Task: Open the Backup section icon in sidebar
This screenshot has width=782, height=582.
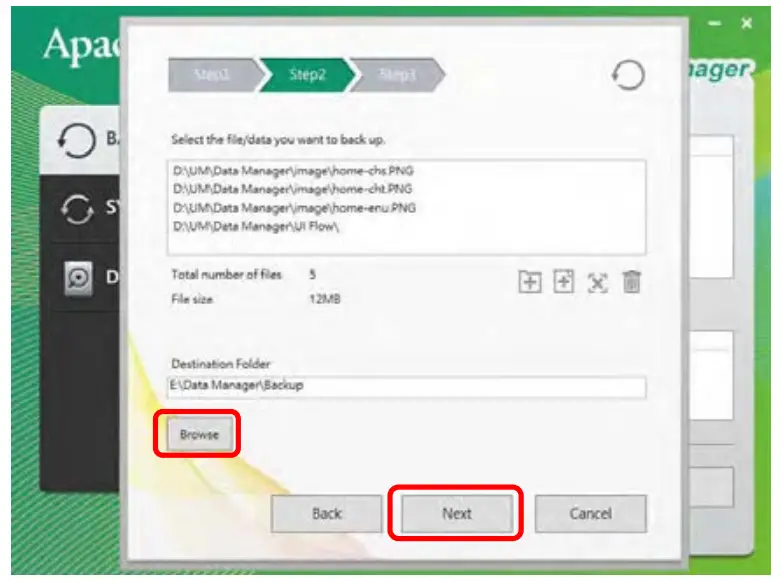Action: (x=76, y=140)
